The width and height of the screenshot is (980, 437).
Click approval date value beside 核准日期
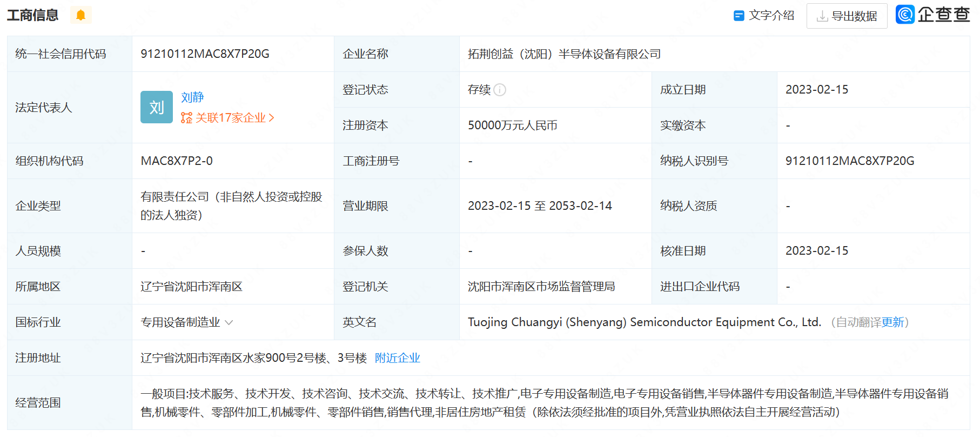pyautogui.click(x=817, y=251)
